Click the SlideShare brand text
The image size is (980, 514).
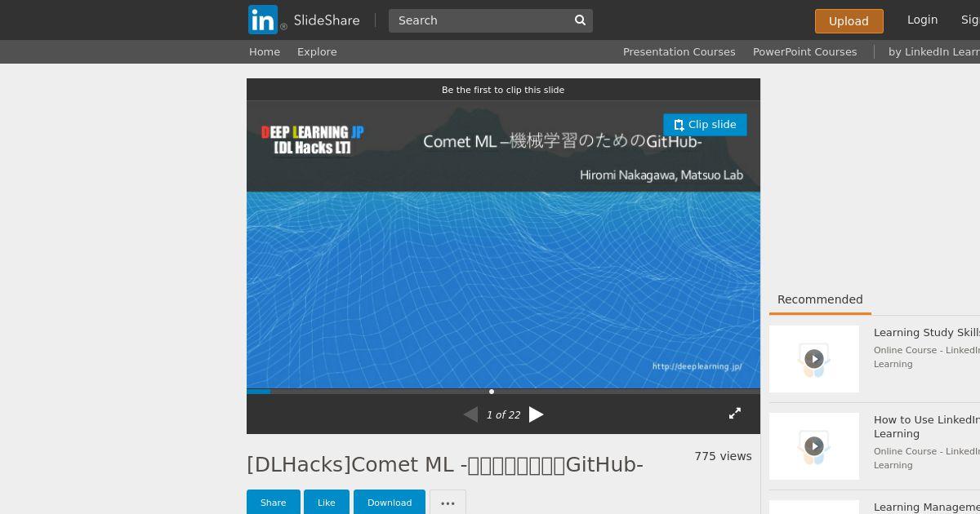tap(327, 20)
